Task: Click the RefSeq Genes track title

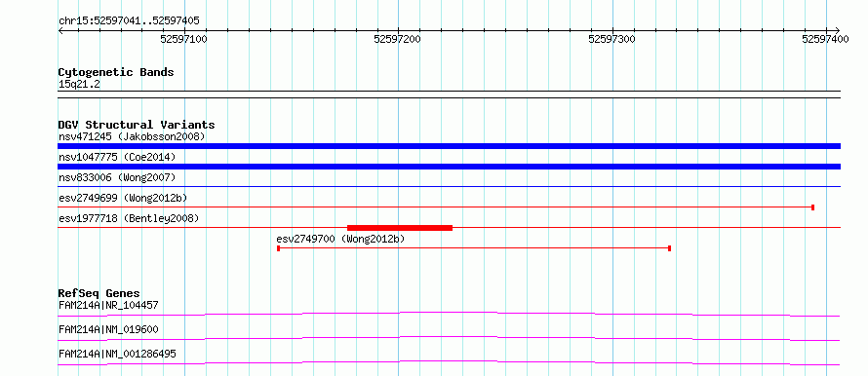Action: coord(99,293)
